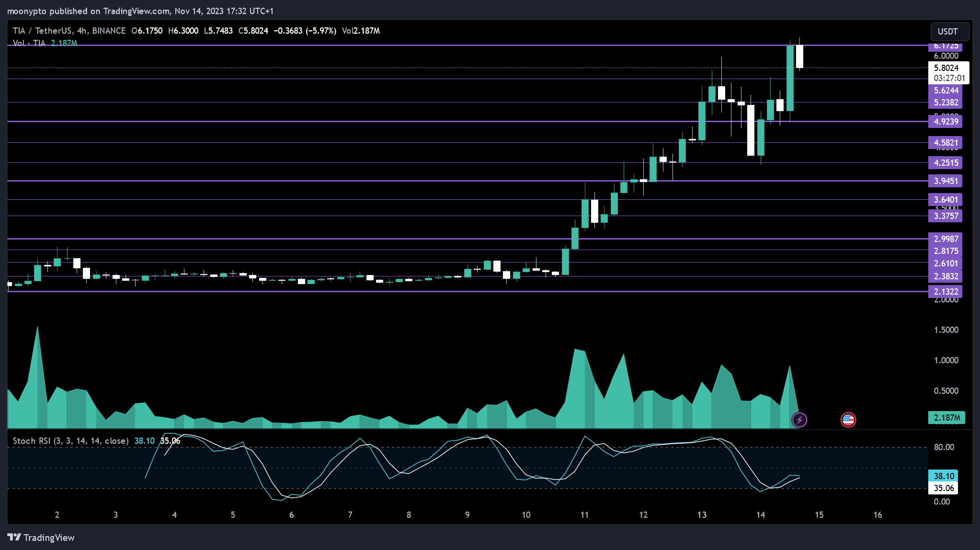Select the 3.6401 price level label
The image size is (980, 550).
(946, 200)
